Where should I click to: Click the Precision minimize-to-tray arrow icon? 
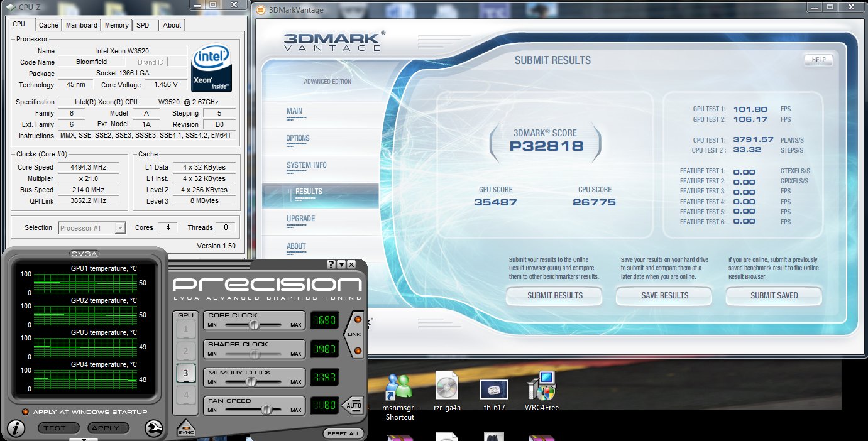point(341,264)
